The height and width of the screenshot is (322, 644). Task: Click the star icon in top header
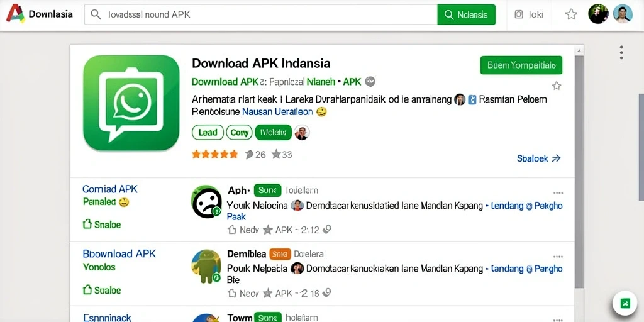tap(571, 14)
